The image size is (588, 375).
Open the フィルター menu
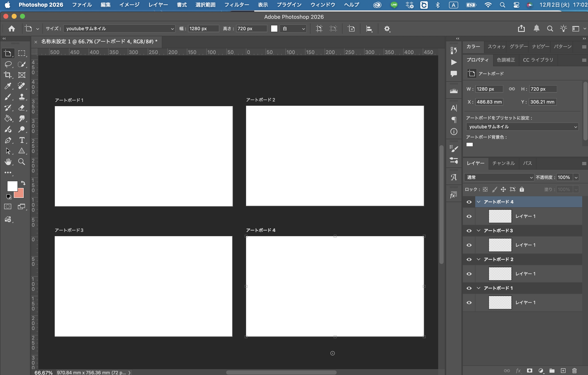click(236, 5)
